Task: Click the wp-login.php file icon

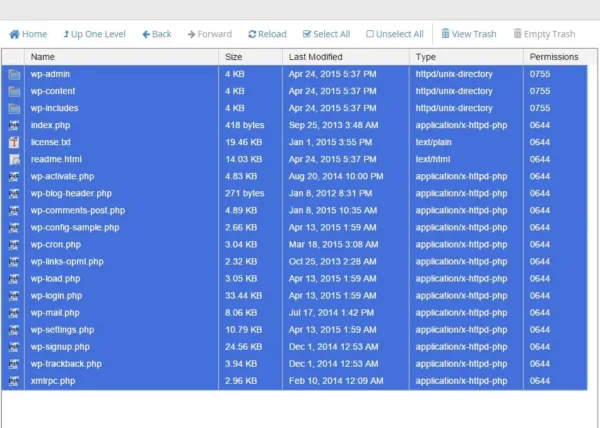Action: 14,296
